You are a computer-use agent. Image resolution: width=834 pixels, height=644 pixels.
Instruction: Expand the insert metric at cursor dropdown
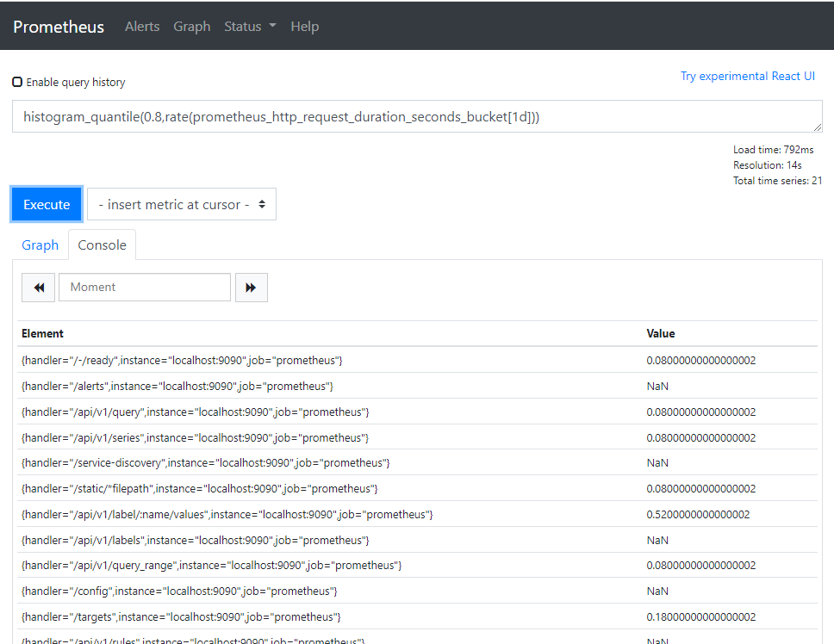[182, 205]
